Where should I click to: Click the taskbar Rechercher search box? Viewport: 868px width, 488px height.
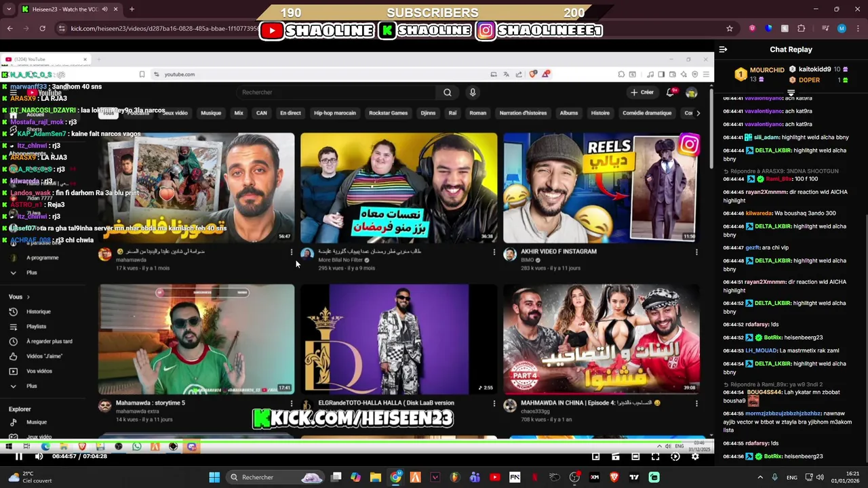(x=275, y=477)
